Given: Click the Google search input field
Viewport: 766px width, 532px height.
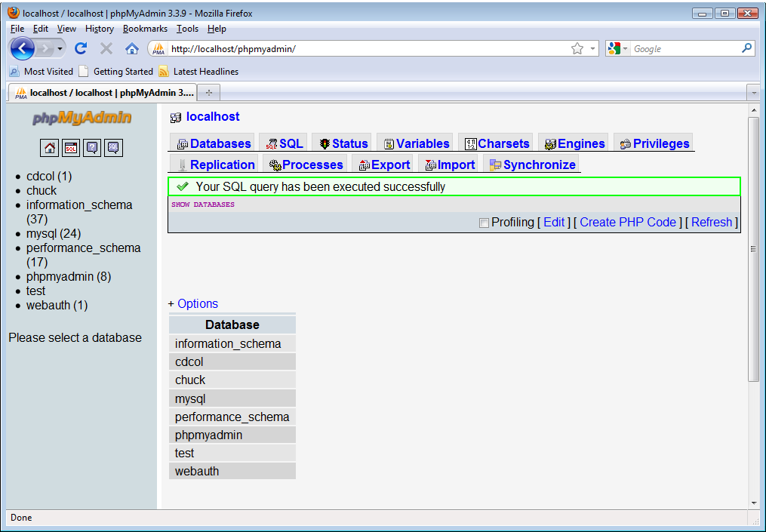Looking at the screenshot, I should coord(686,49).
